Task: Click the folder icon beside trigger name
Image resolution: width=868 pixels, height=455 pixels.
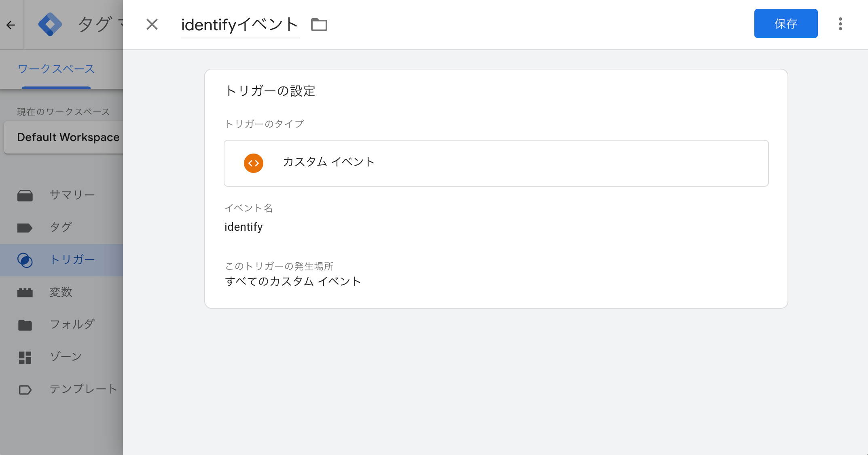Action: [319, 25]
